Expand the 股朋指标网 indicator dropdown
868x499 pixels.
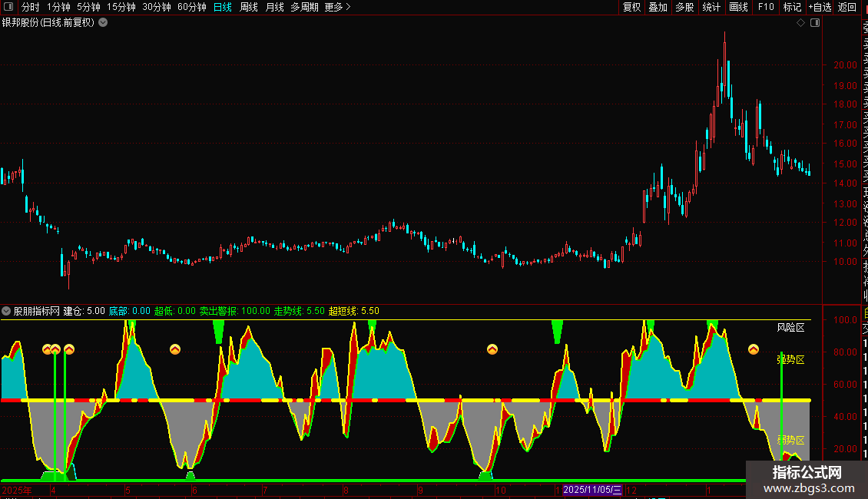6,311
